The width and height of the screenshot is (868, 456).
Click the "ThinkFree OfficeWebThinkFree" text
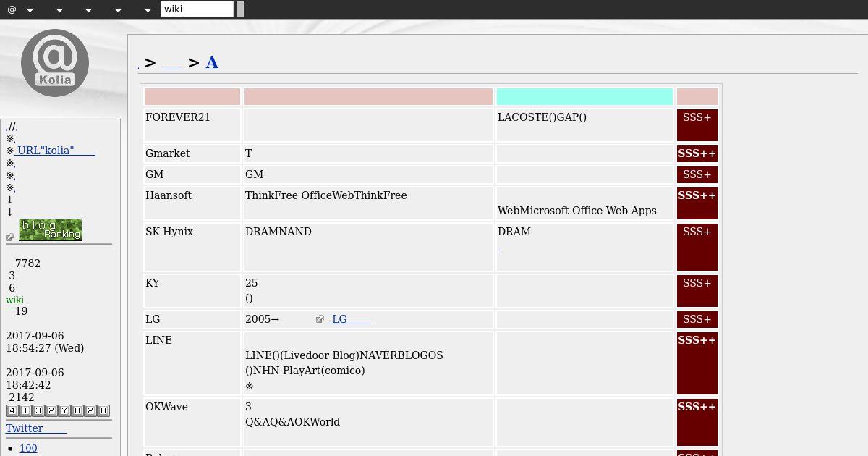coord(326,195)
